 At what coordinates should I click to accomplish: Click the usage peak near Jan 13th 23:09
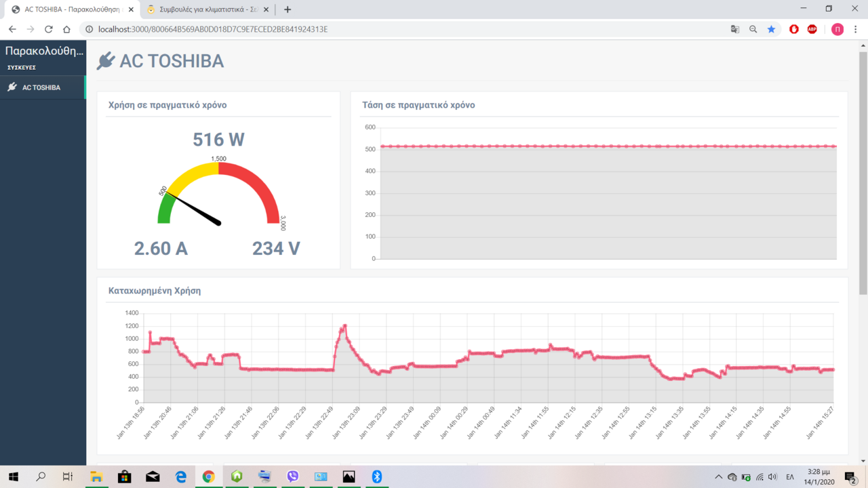coord(344,326)
